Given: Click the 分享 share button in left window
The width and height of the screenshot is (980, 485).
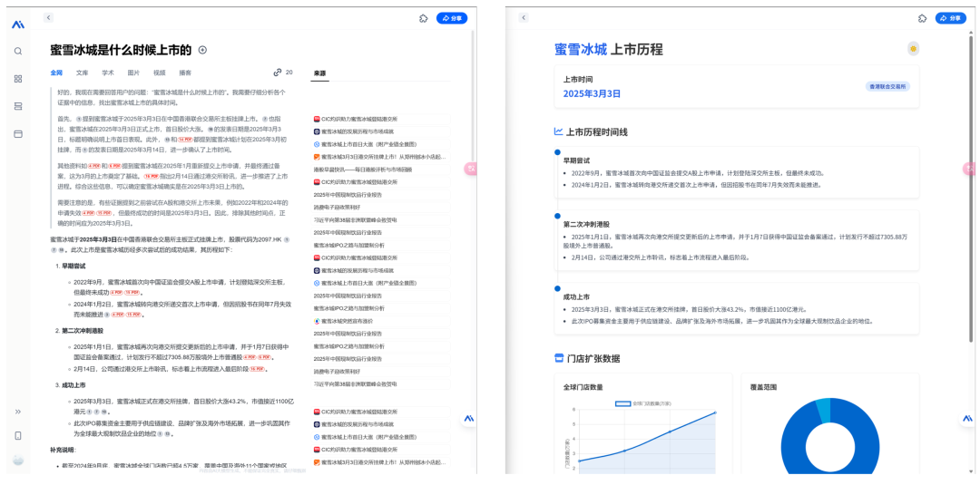Looking at the screenshot, I should click(452, 18).
